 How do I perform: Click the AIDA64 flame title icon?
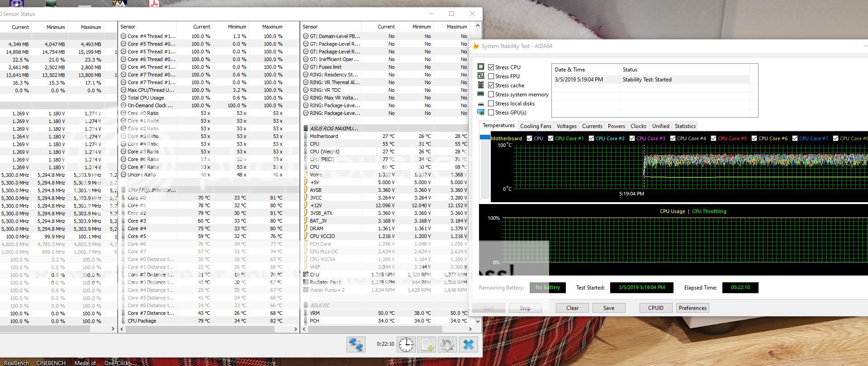[476, 46]
